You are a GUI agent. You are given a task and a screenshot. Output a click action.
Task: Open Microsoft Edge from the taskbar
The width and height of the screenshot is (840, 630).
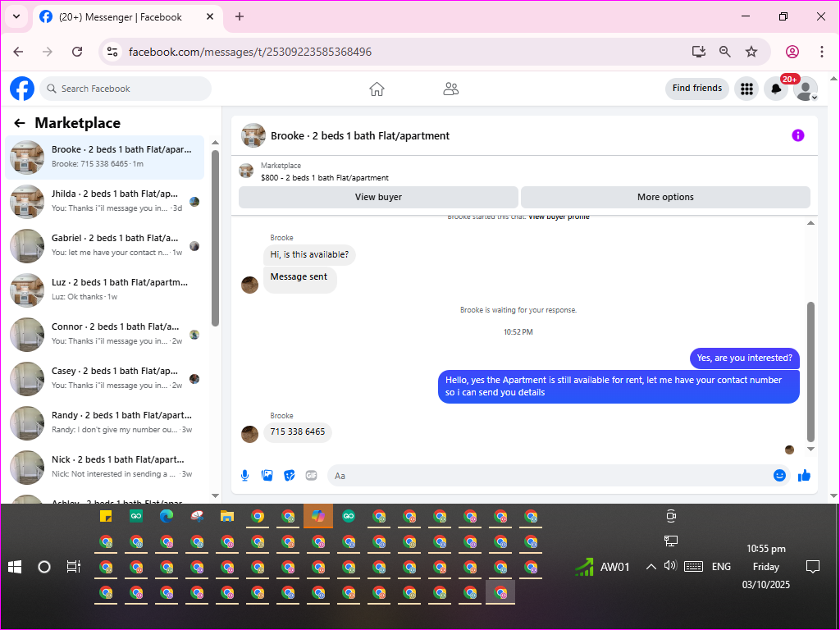(x=167, y=516)
